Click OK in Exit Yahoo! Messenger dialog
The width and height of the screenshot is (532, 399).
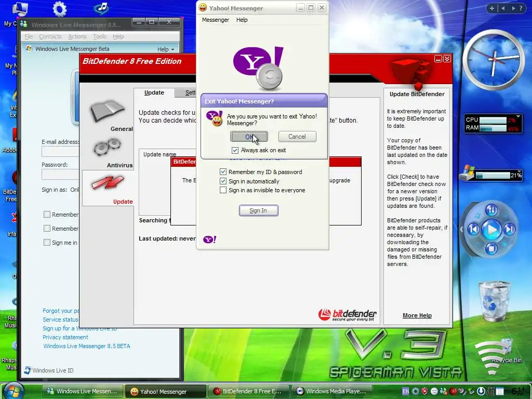pyautogui.click(x=249, y=137)
